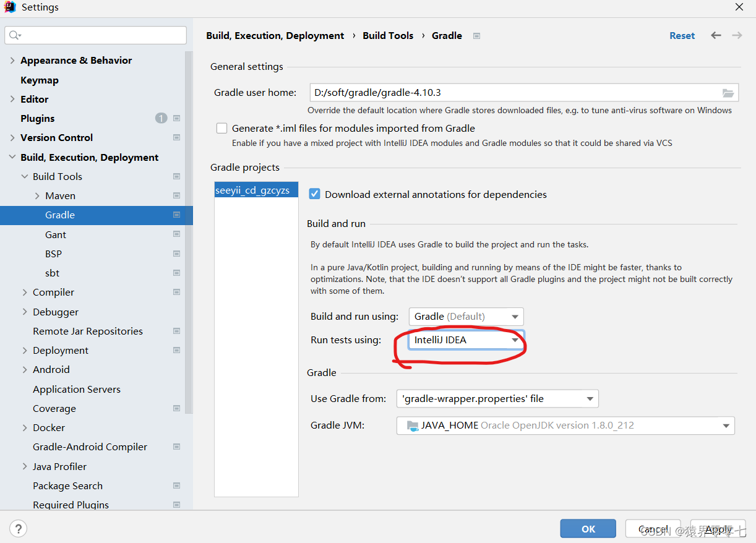Click the project icon next to Gradle-Android Compiler
Image resolution: width=756 pixels, height=543 pixels.
(x=176, y=447)
